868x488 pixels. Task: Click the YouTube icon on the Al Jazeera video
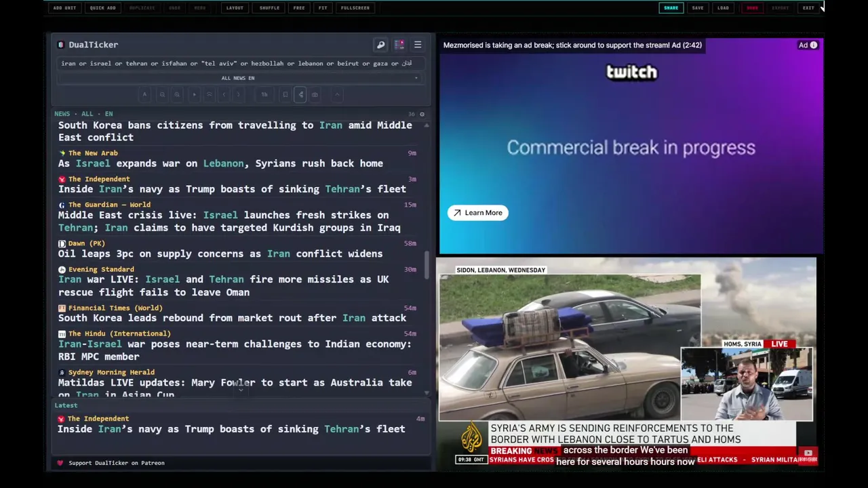pos(808,453)
